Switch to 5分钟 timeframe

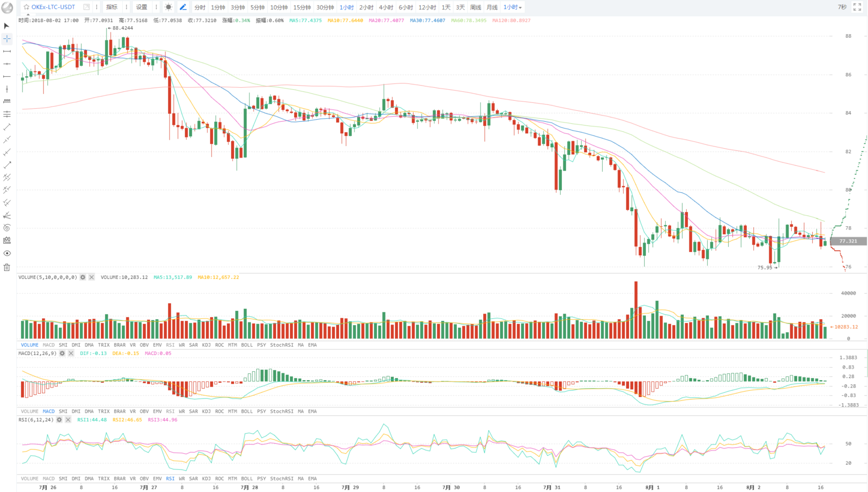click(257, 7)
